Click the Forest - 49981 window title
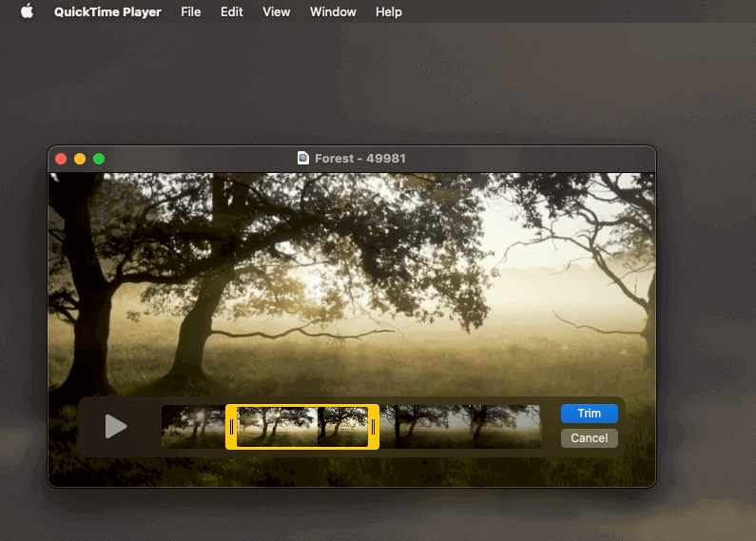The height and width of the screenshot is (541, 756). tap(360, 158)
